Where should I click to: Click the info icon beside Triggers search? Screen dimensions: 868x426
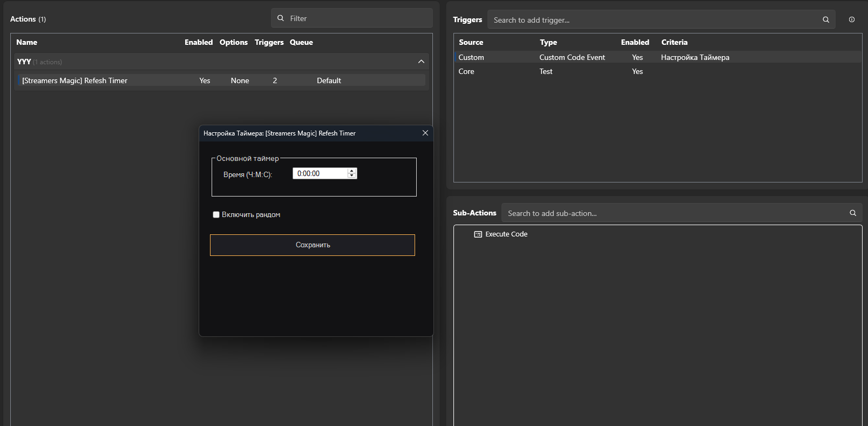pyautogui.click(x=852, y=20)
